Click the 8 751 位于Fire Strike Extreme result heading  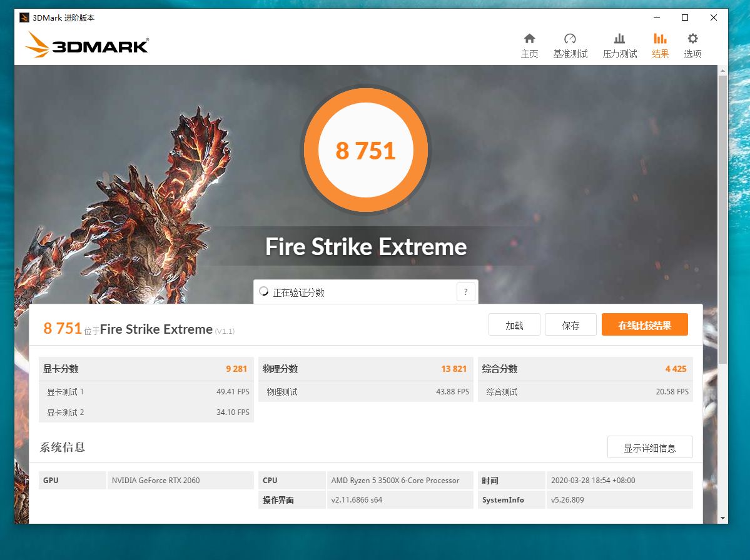point(139,329)
